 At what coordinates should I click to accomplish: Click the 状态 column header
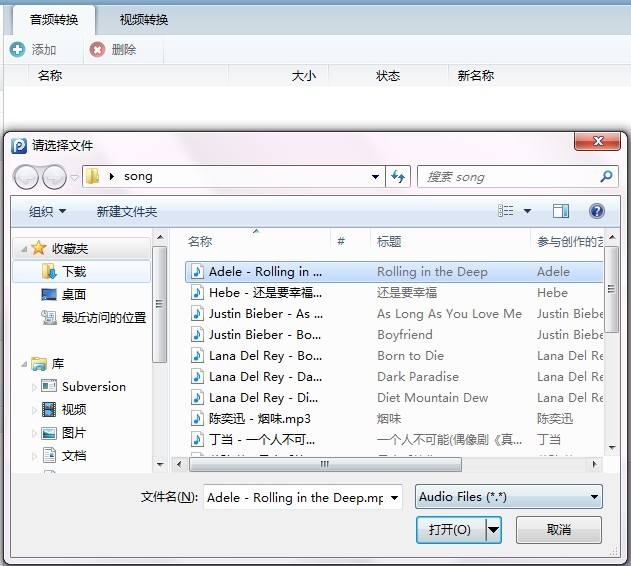point(388,75)
